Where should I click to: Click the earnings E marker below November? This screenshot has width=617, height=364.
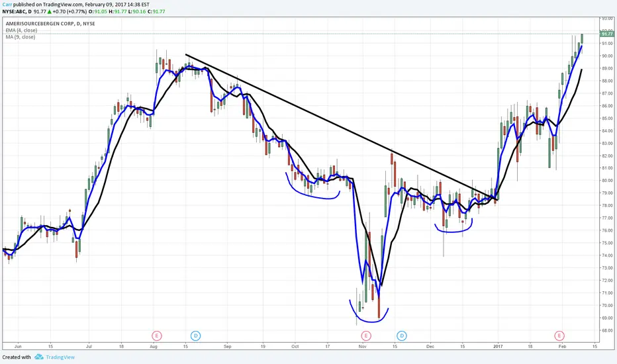point(366,336)
